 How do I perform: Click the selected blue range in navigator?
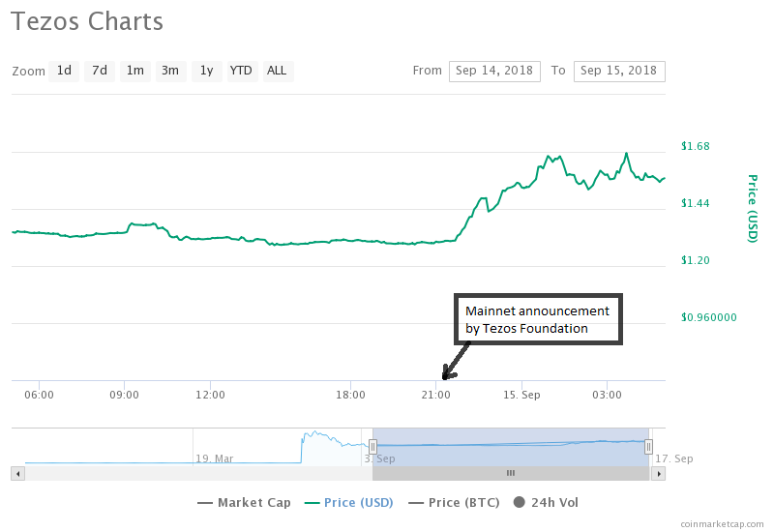pyautogui.click(x=511, y=447)
